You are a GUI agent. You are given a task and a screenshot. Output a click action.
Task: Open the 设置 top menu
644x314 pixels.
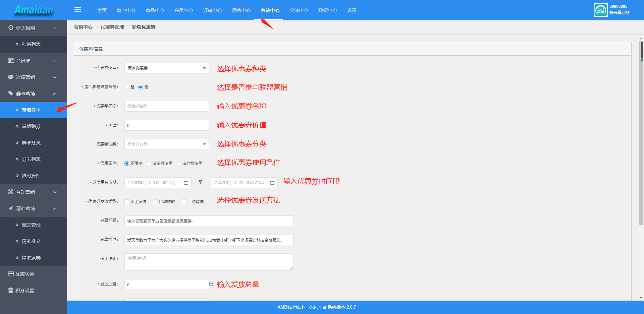(x=352, y=10)
